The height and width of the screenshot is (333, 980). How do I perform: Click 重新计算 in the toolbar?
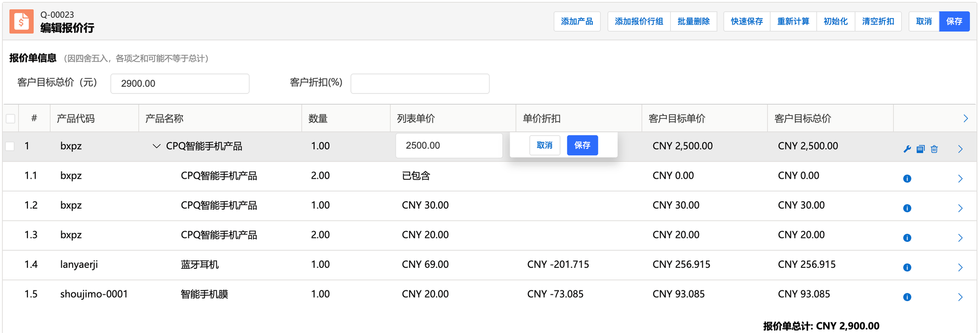793,22
